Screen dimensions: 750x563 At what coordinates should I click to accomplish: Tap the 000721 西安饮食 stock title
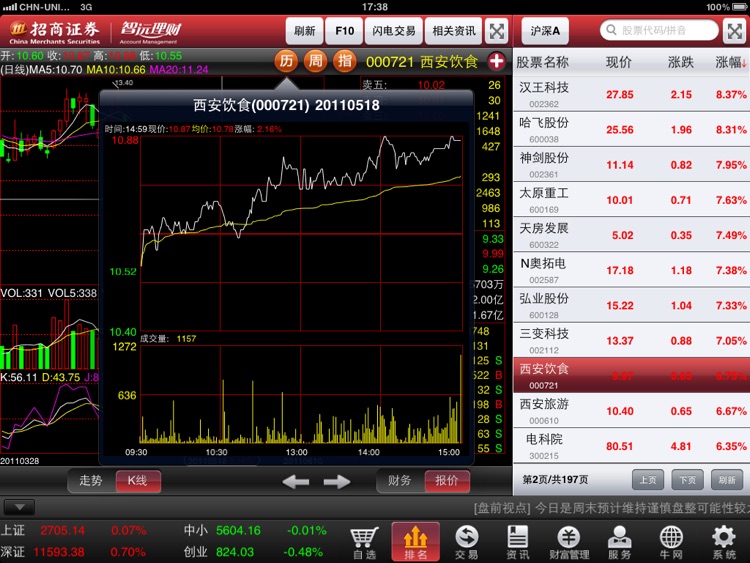(x=422, y=62)
